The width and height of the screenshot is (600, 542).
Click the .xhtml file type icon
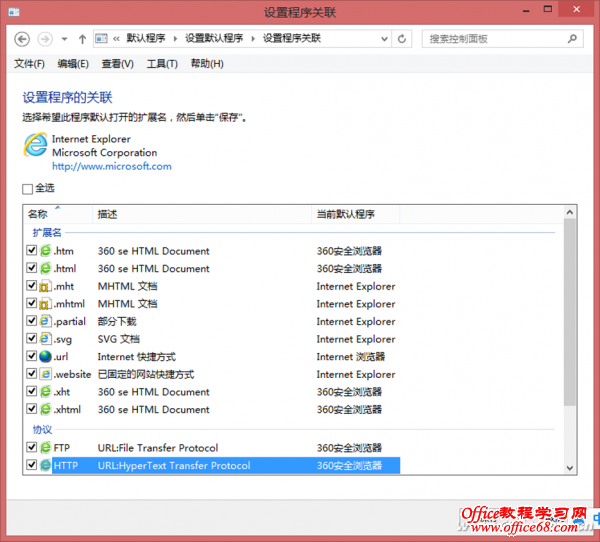click(46, 409)
